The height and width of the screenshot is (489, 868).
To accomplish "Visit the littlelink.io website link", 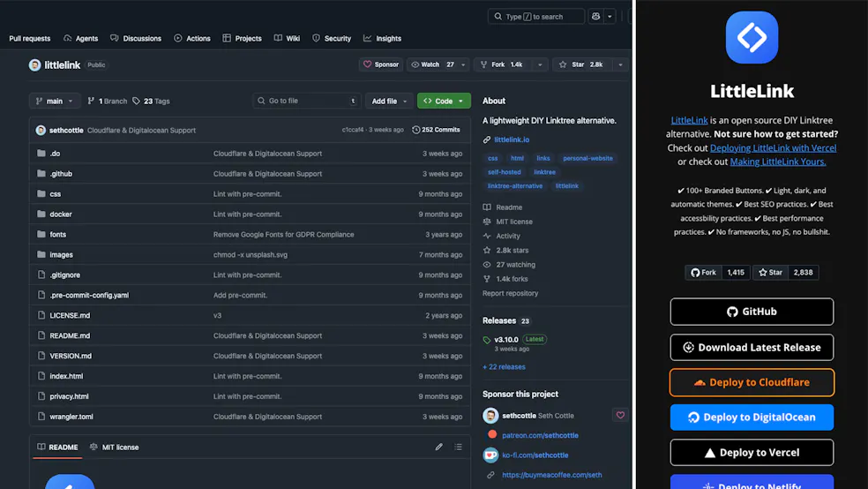I will click(512, 139).
